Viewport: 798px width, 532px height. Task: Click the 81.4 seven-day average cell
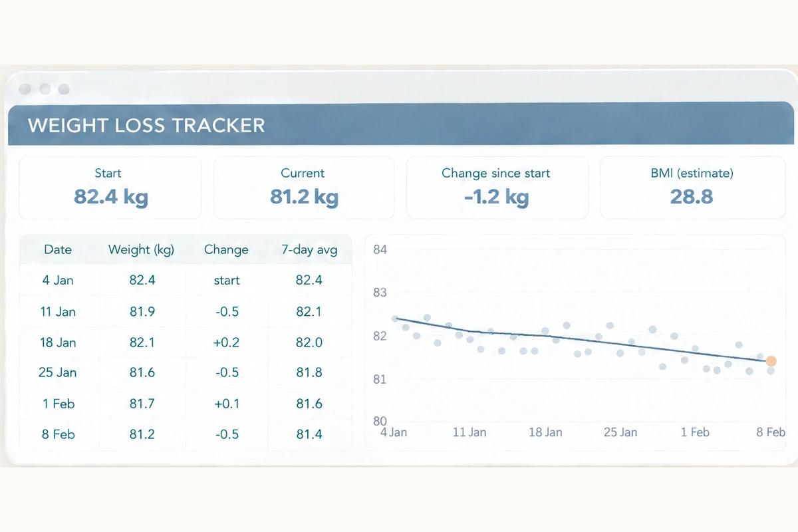[x=309, y=434]
